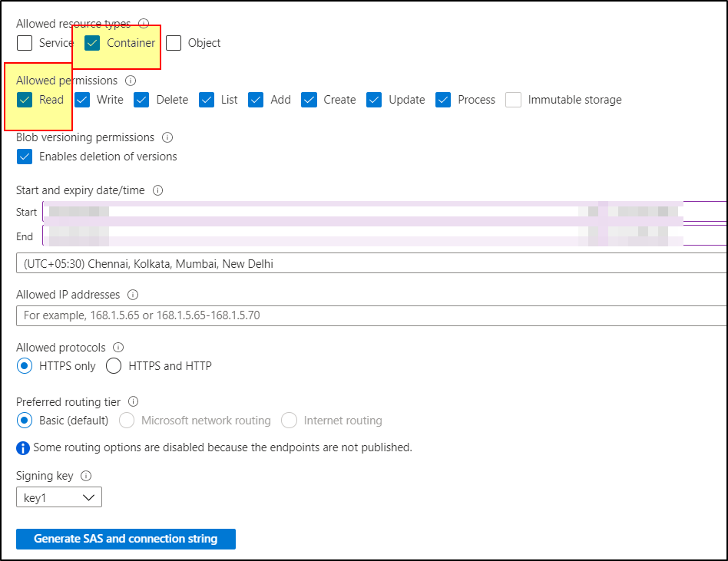This screenshot has width=728, height=561.
Task: Enable the Object resource type checkbox
Action: pos(174,43)
